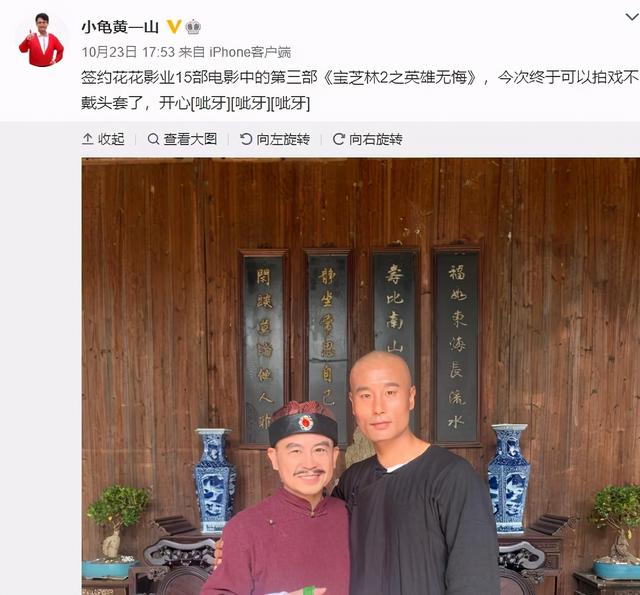Click the magnifier icon for 查看大图

[x=153, y=139]
